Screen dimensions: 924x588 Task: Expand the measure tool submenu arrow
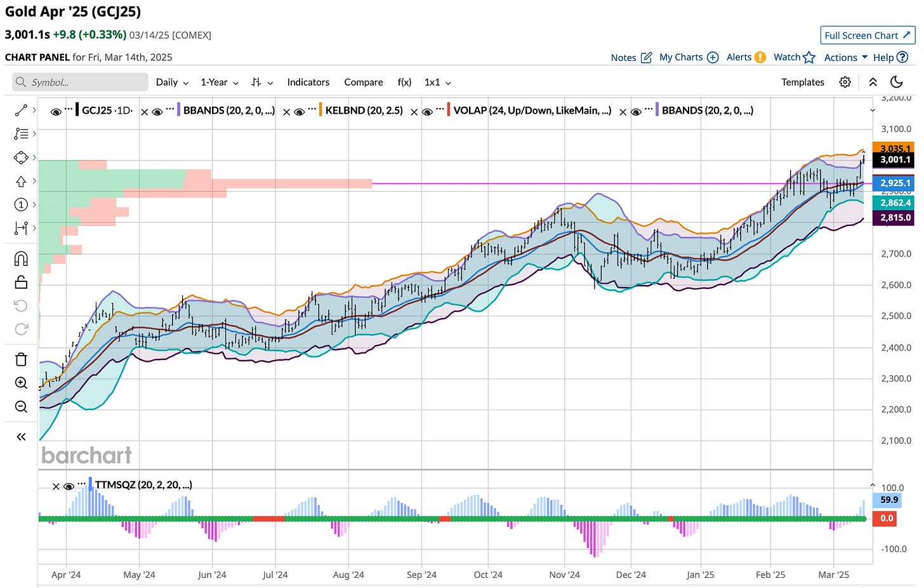pos(34,227)
